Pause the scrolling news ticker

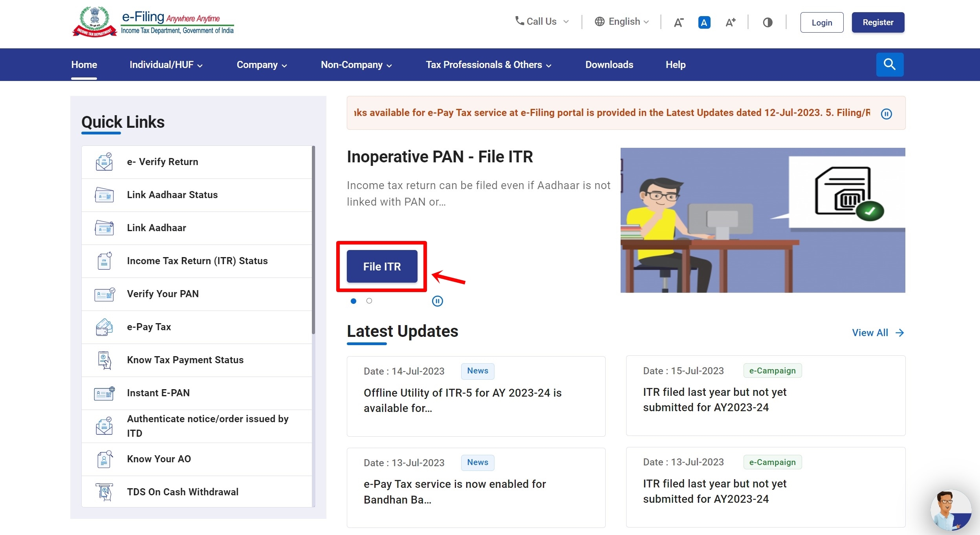[886, 114]
